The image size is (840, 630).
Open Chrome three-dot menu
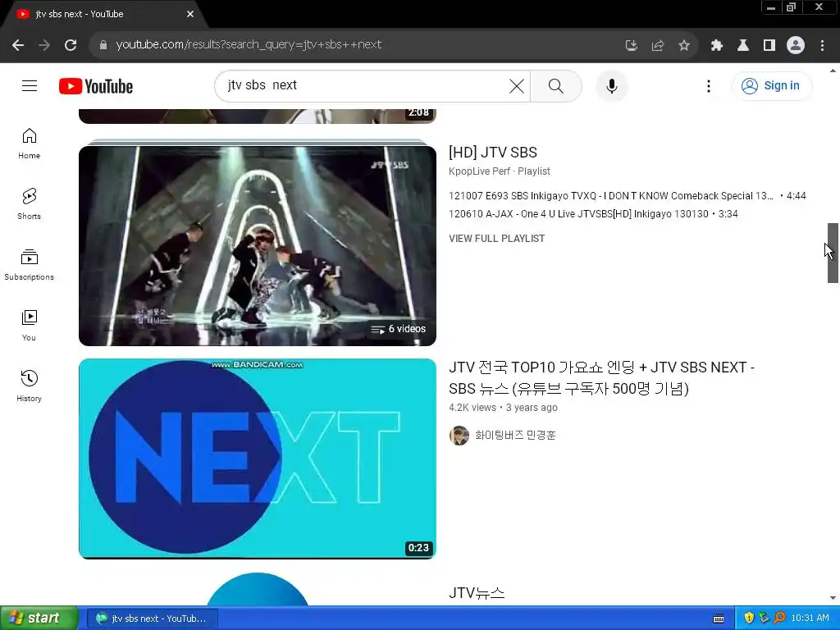tap(822, 45)
